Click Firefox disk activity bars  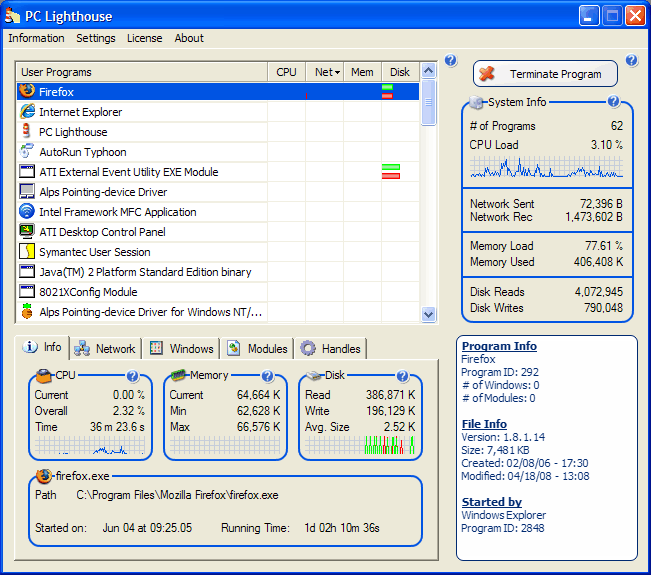(387, 91)
